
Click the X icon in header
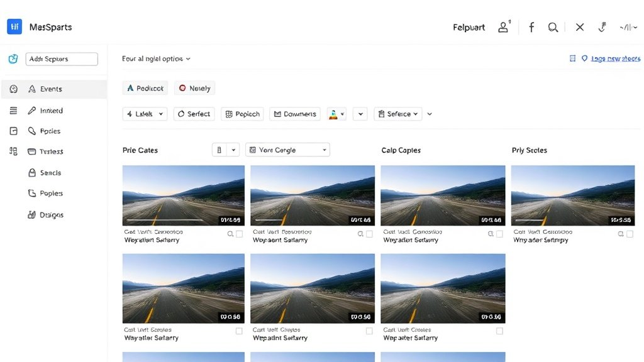579,27
